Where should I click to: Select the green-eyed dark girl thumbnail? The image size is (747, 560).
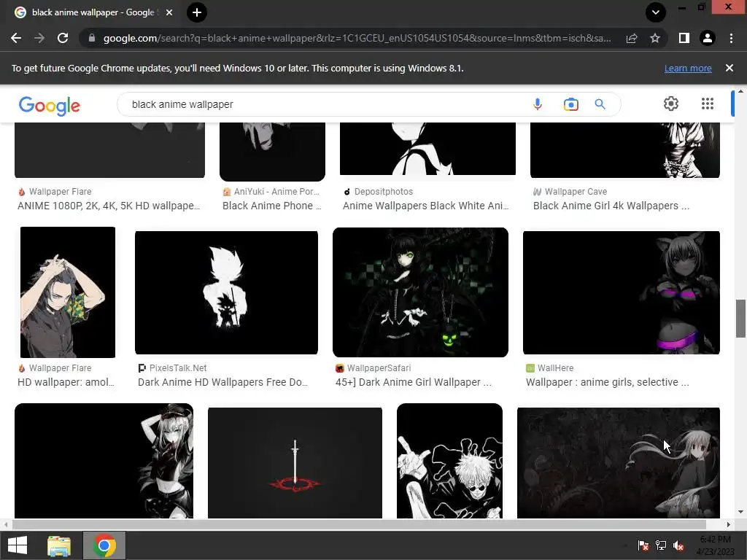420,292
